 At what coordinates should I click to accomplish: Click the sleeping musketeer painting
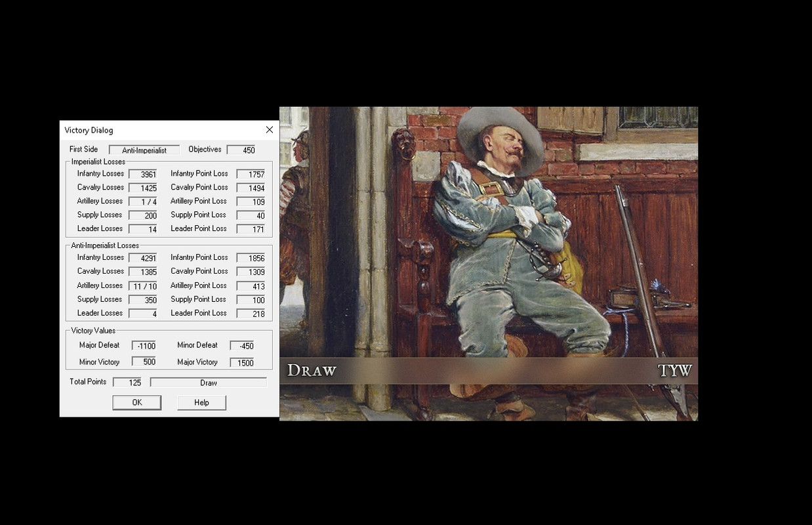point(489,263)
